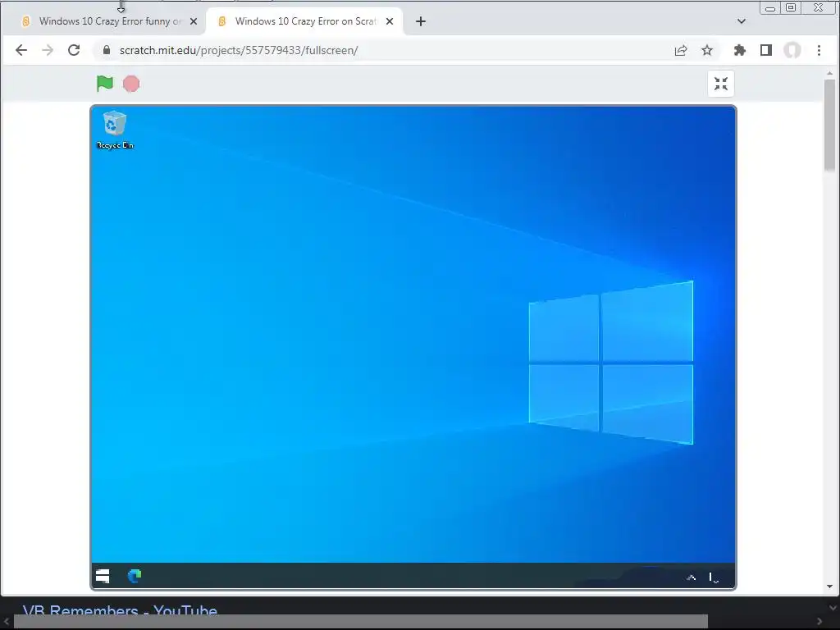Open the Recycle Bin desktop icon
The image size is (840, 630).
pos(115,130)
